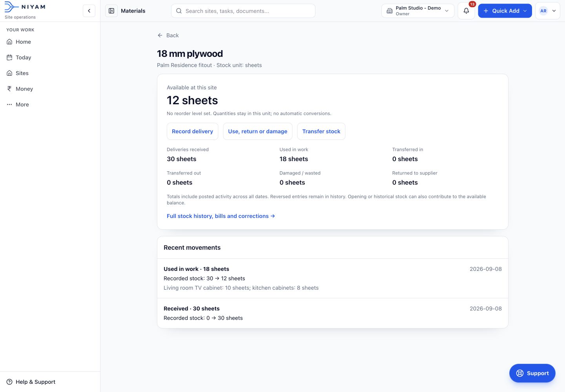The width and height of the screenshot is (565, 392).
Task: Click the Transferred out 0 sheets value
Action: pyautogui.click(x=180, y=182)
